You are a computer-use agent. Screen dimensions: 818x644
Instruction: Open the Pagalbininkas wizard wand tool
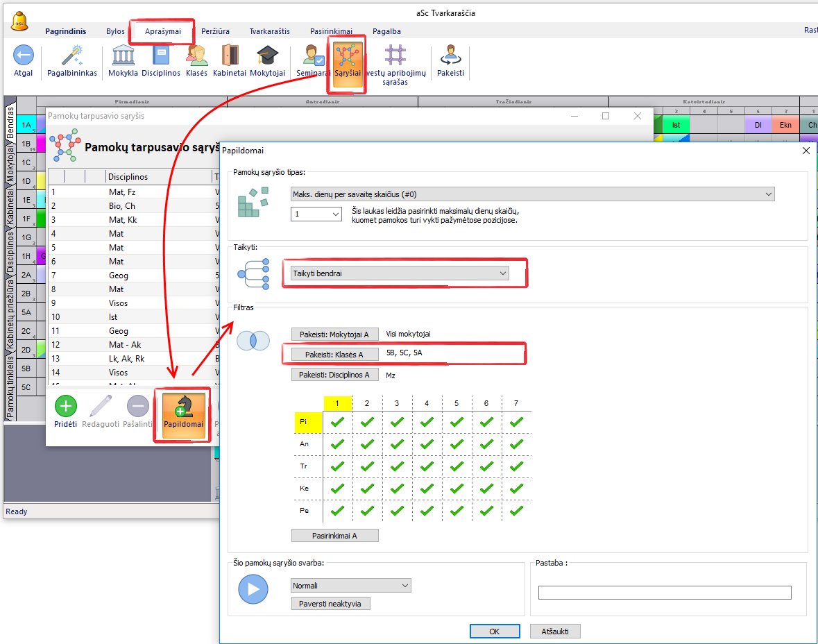pyautogui.click(x=71, y=56)
